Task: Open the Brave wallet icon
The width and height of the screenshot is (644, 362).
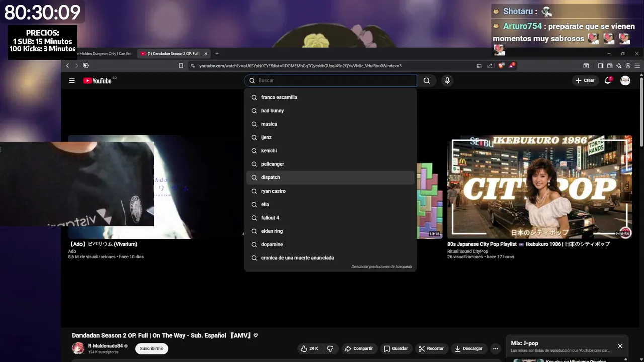Action: pyautogui.click(x=610, y=66)
